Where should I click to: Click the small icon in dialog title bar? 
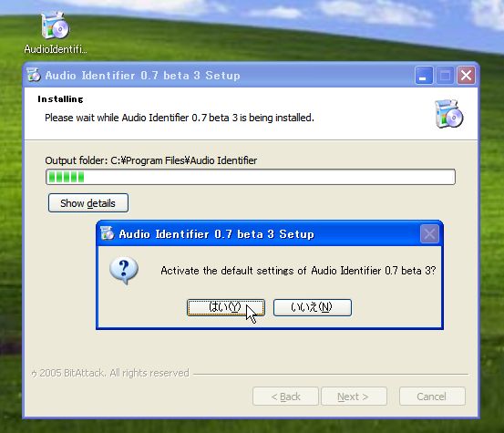point(108,233)
